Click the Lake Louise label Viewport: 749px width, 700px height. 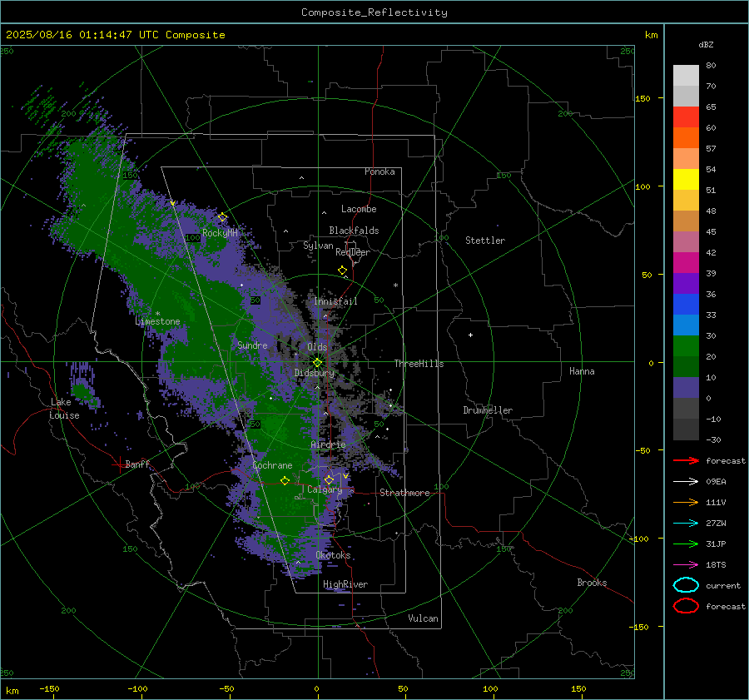pyautogui.click(x=64, y=409)
